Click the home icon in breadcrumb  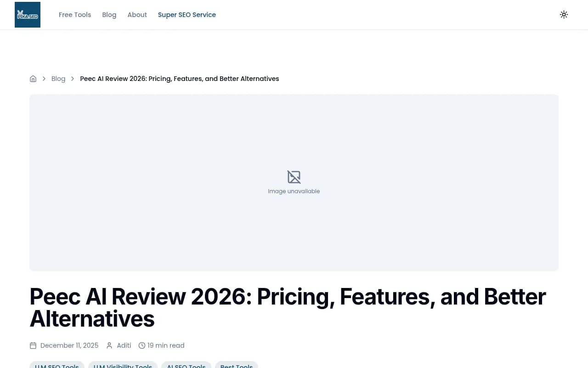point(33,79)
